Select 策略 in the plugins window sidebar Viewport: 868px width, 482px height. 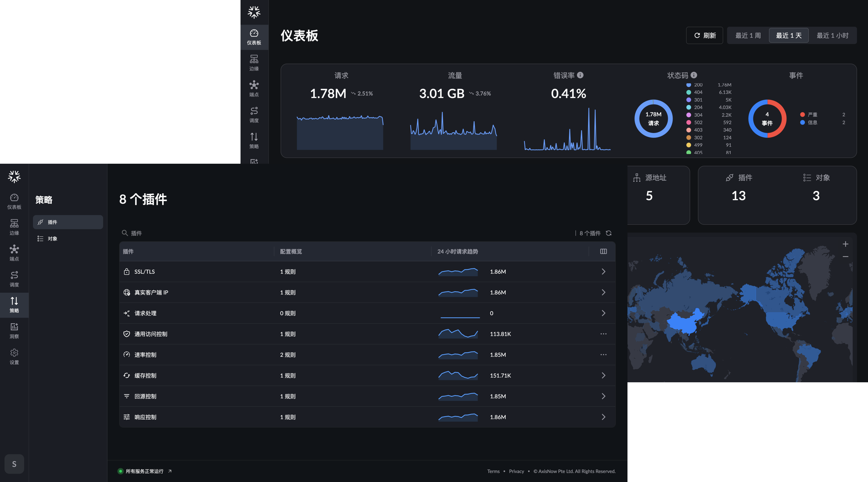pos(14,305)
